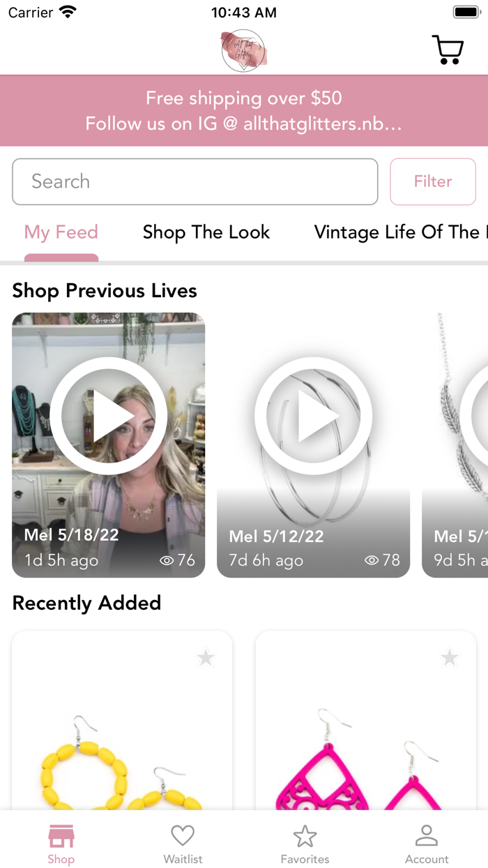Tap the free shipping announcement banner

[244, 110]
